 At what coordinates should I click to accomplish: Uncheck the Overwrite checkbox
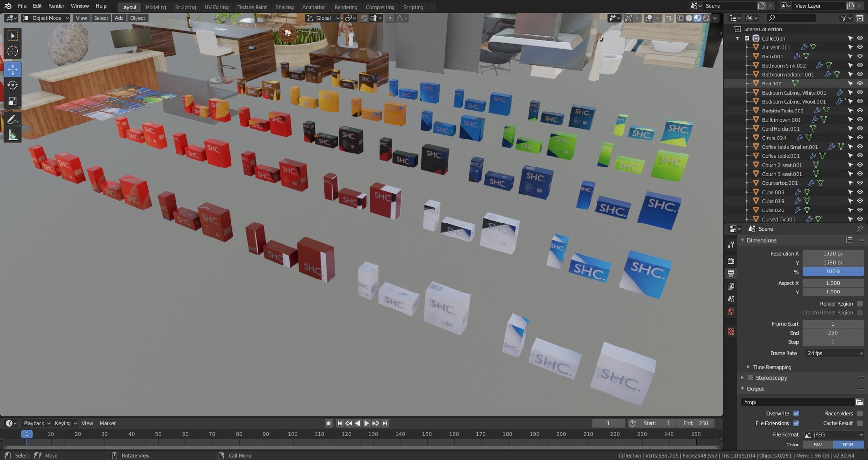[x=796, y=413]
